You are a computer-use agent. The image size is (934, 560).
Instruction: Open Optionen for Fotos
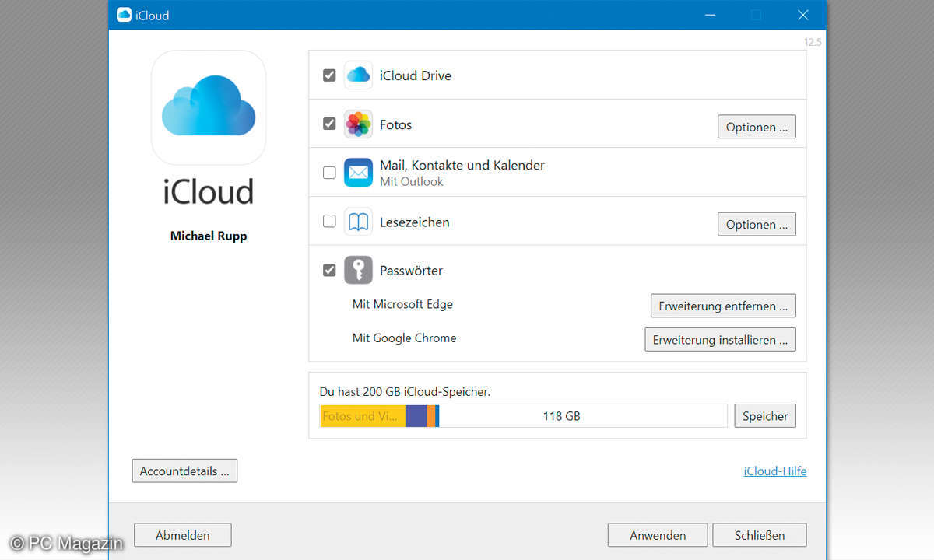pyautogui.click(x=757, y=127)
